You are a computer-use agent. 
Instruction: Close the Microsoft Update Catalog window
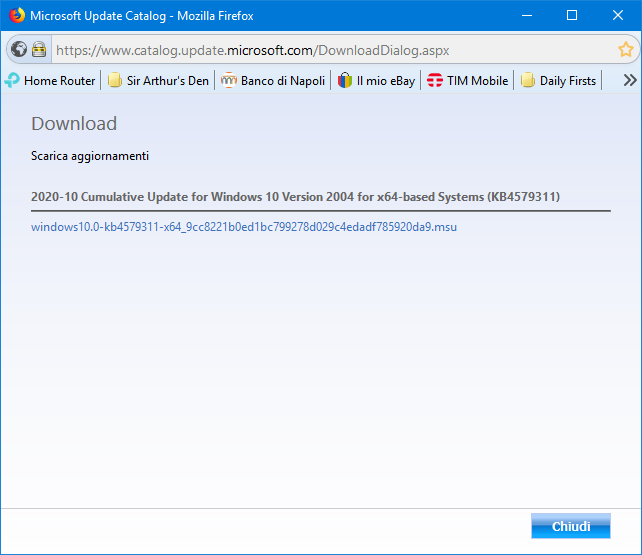pos(618,16)
